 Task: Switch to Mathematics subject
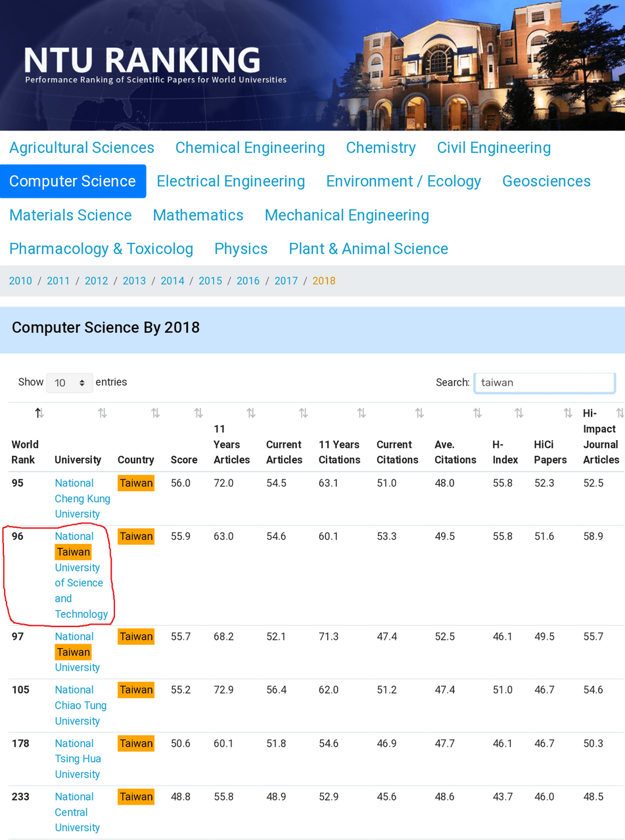(x=198, y=215)
